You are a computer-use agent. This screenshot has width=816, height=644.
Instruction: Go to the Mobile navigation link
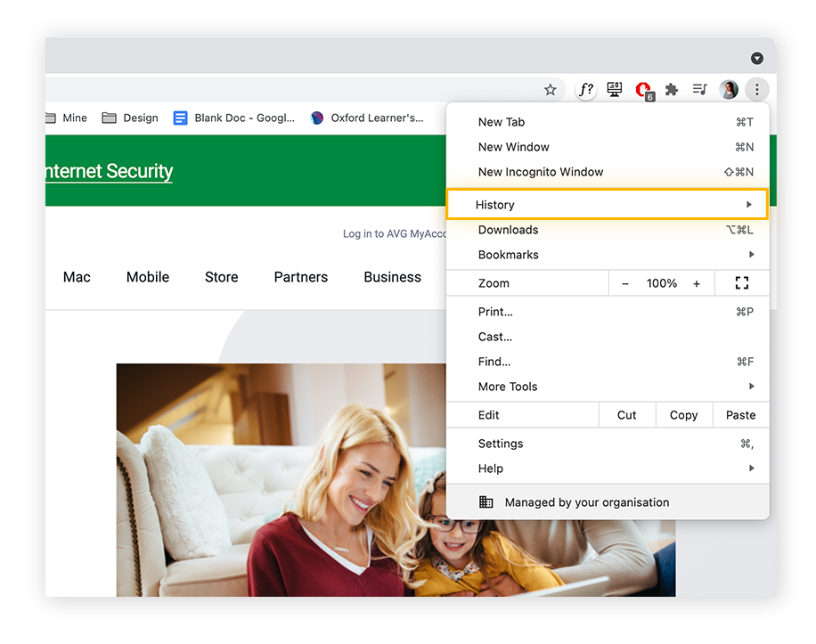pyautogui.click(x=148, y=277)
